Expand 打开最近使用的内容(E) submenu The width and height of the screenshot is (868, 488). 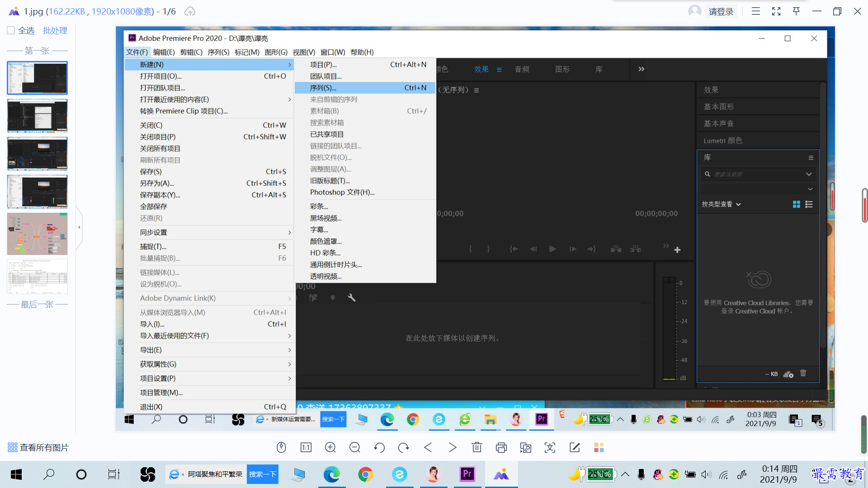289,99
